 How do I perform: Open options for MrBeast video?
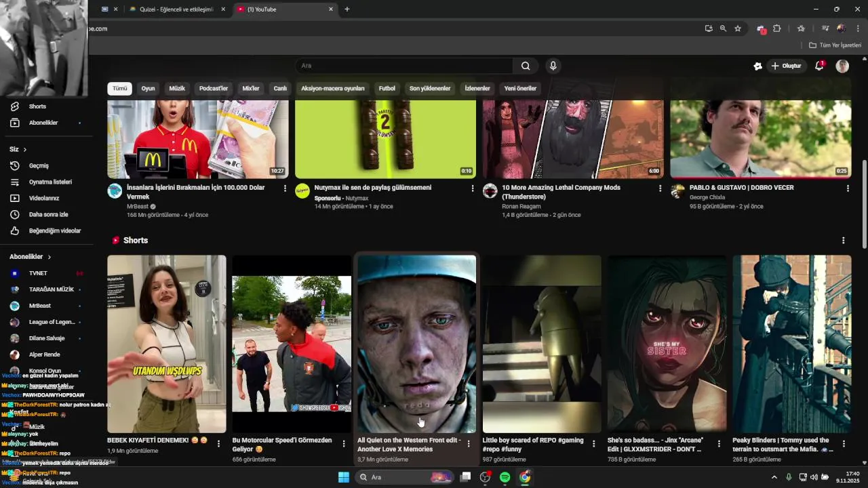point(285,188)
